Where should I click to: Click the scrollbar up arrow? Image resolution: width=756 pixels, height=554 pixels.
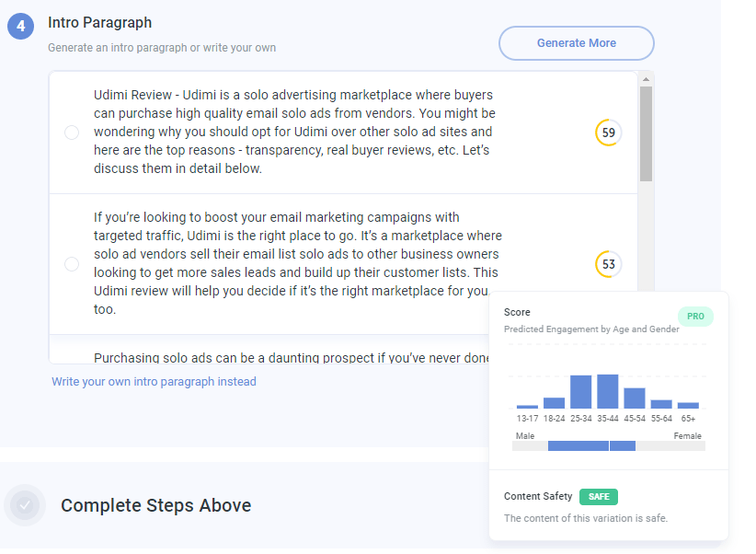tap(646, 79)
